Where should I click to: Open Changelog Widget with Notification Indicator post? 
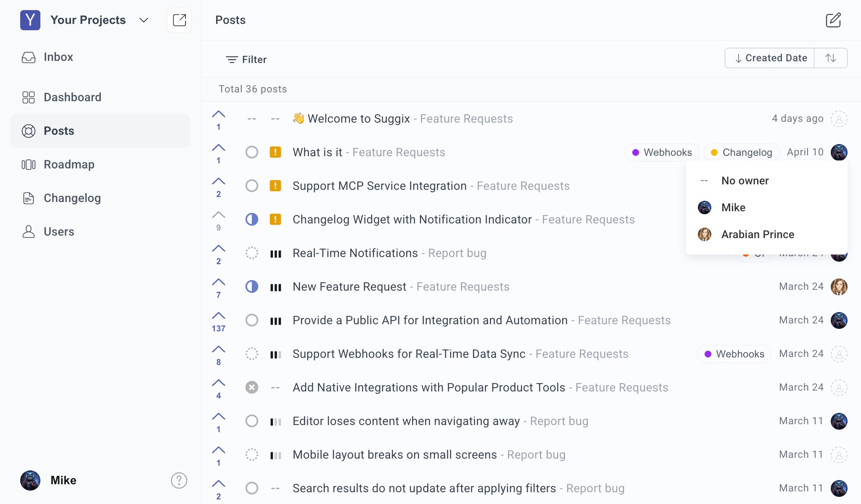tap(412, 219)
